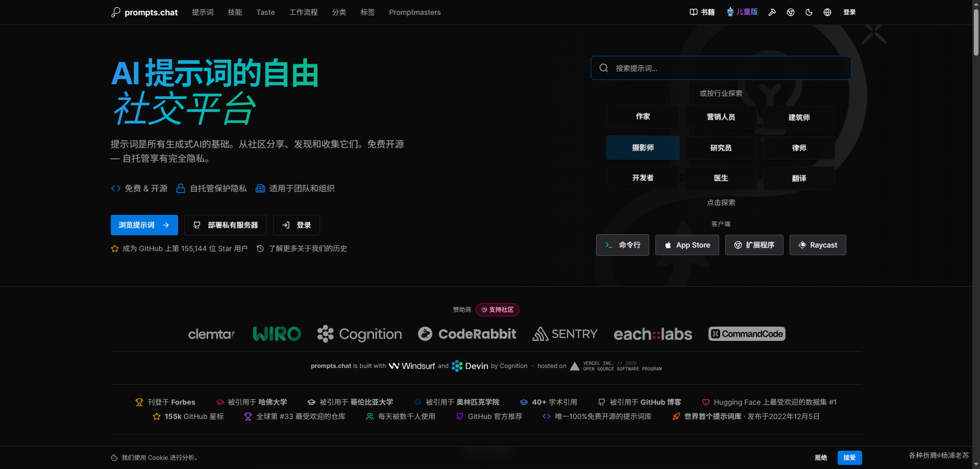This screenshot has height=469, width=980.
Task: Open the WIRO sponsor logo
Action: tap(277, 334)
